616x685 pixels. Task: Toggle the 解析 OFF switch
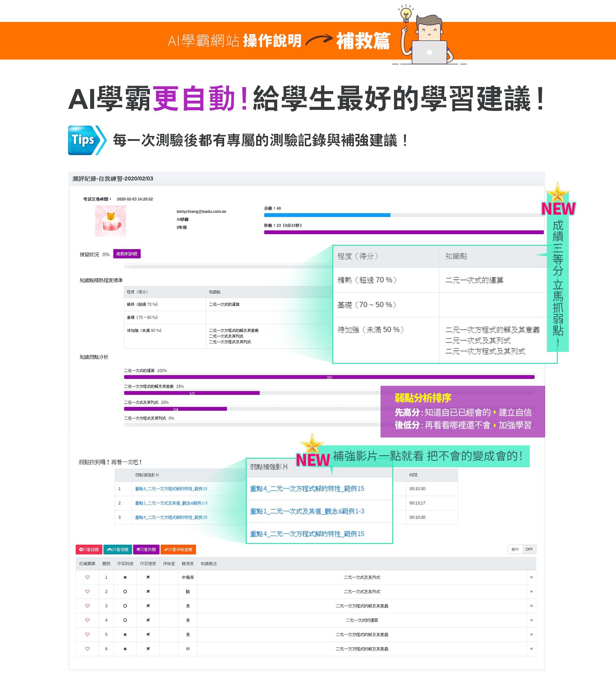522,549
